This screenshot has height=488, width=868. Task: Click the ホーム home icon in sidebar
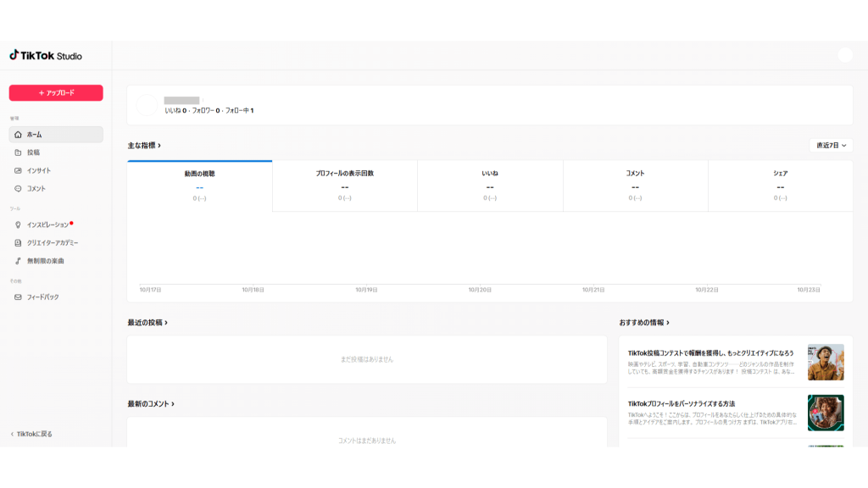(19, 135)
